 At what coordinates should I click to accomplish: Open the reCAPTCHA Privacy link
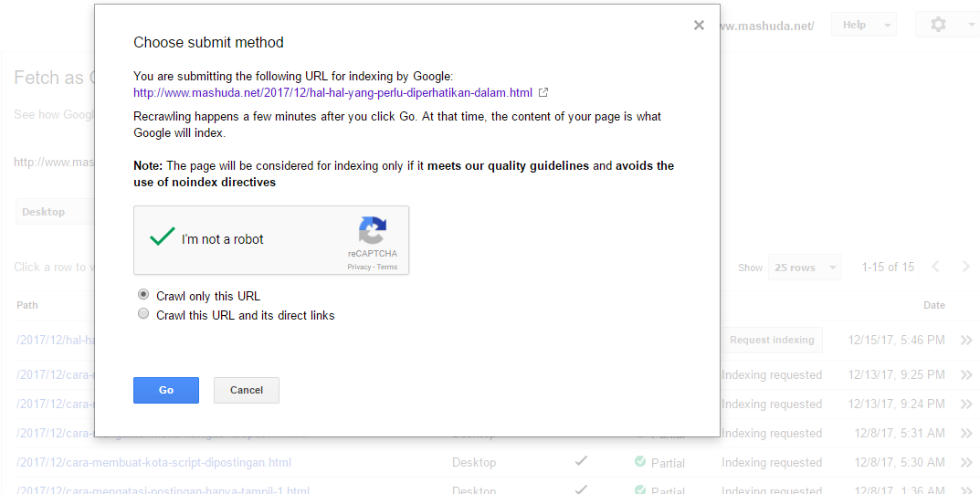coord(359,267)
